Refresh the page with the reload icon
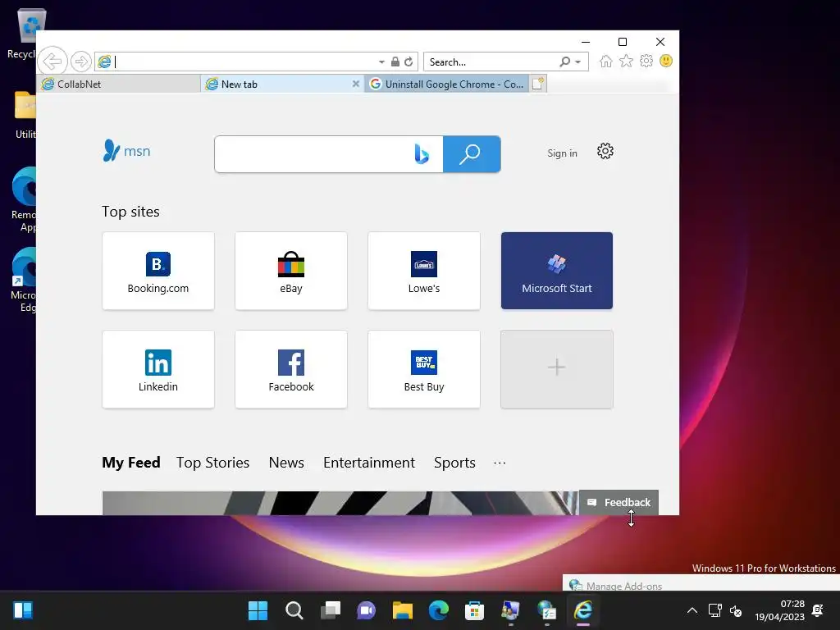 (409, 62)
